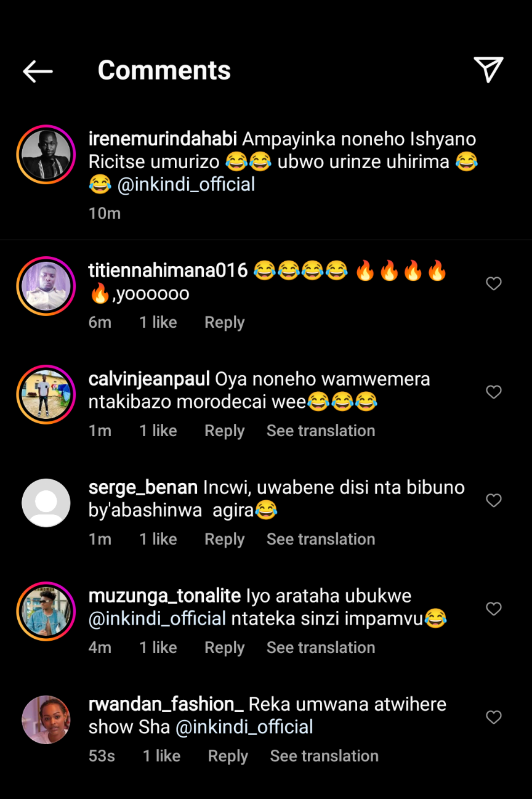Open titiennahimana016's profile avatar
Viewport: 532px width, 799px height.
(x=46, y=286)
